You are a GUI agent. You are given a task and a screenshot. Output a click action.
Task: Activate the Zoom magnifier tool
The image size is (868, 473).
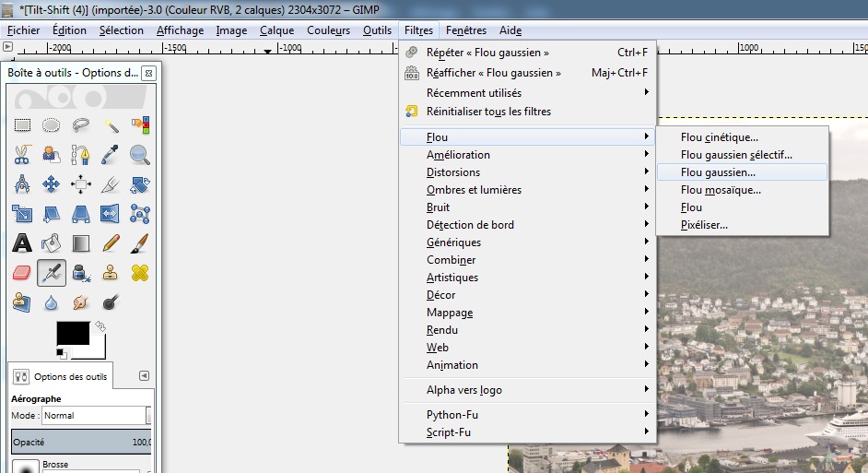click(x=140, y=154)
